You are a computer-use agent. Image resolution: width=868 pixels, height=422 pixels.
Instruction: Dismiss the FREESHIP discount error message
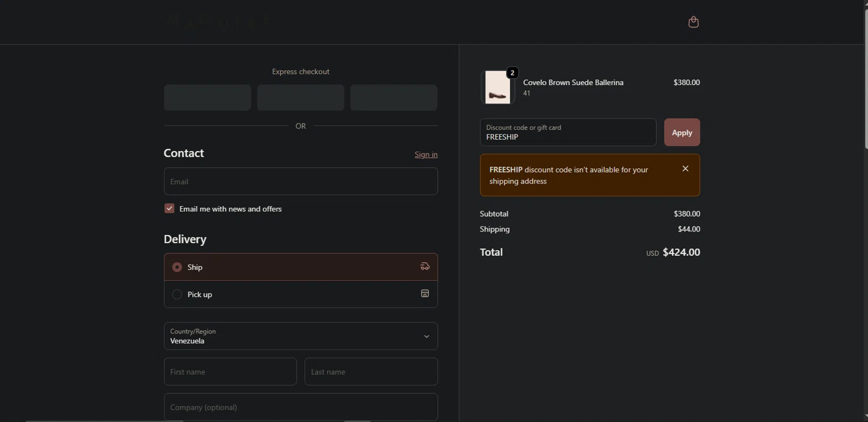[x=685, y=168]
